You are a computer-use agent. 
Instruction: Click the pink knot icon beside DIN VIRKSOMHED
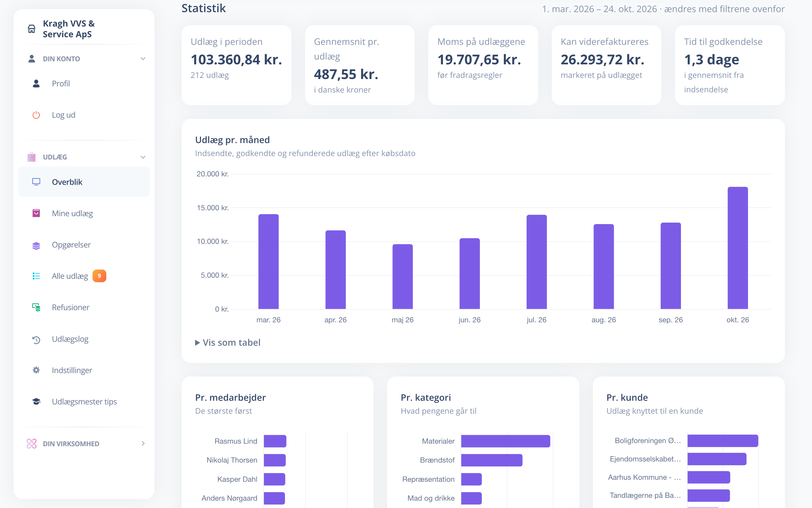[32, 443]
